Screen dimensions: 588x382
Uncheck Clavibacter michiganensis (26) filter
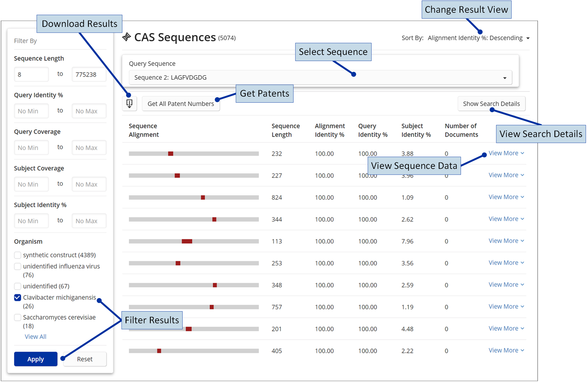[x=18, y=298]
